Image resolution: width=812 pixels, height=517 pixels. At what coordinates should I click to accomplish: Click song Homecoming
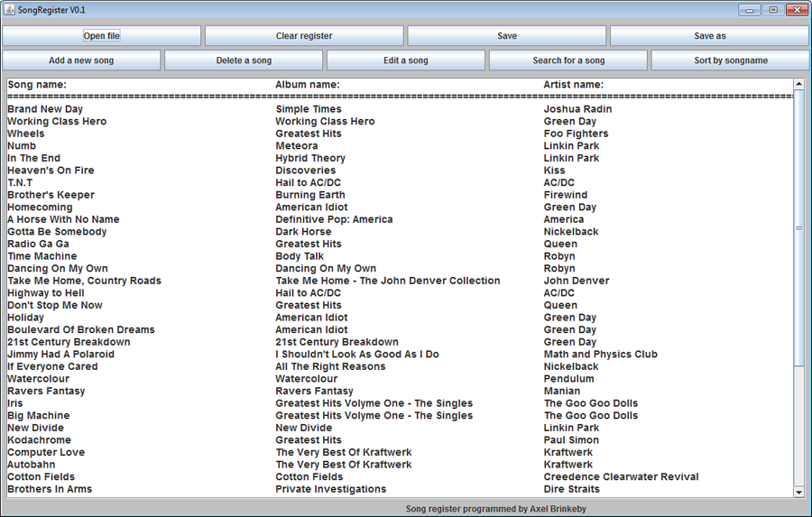pos(40,207)
